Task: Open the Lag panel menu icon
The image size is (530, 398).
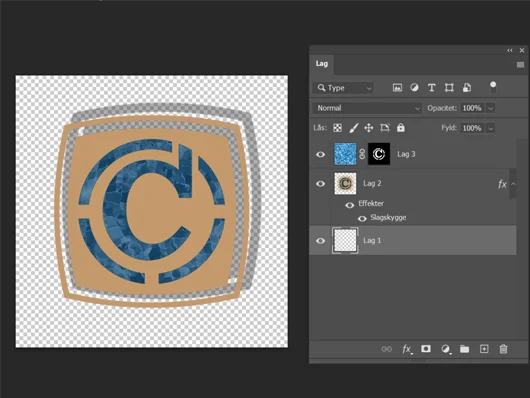Action: pyautogui.click(x=520, y=65)
